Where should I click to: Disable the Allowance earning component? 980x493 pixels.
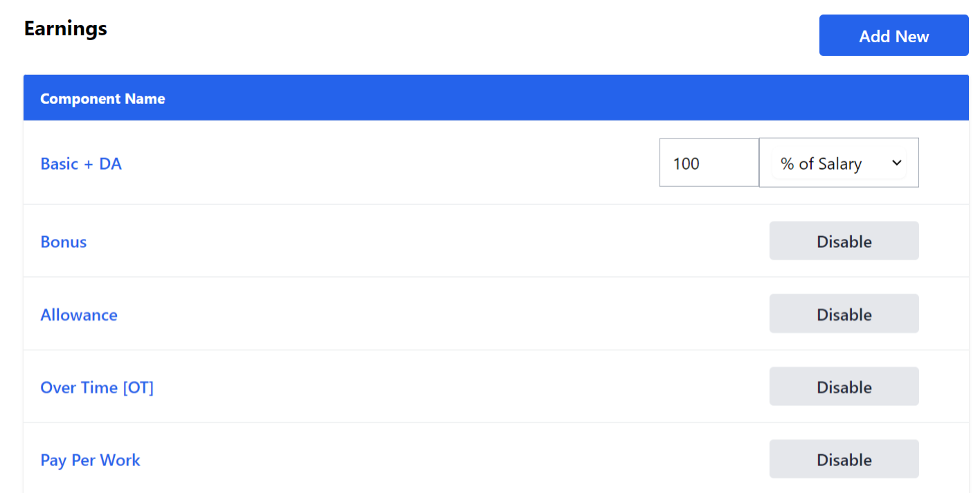tap(844, 314)
